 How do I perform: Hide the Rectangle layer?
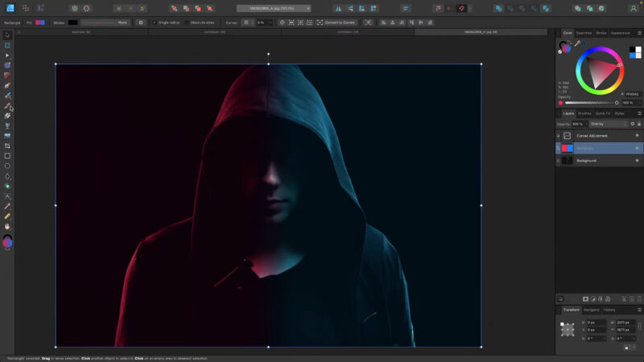coord(637,148)
